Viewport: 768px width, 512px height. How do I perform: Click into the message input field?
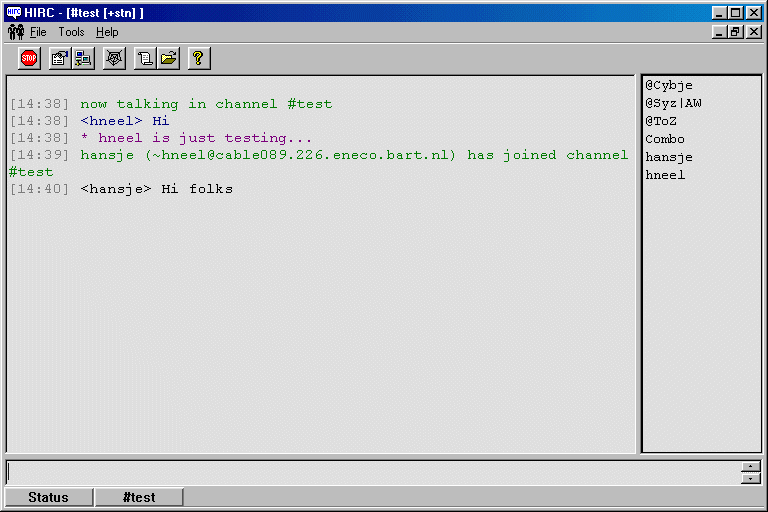373,473
